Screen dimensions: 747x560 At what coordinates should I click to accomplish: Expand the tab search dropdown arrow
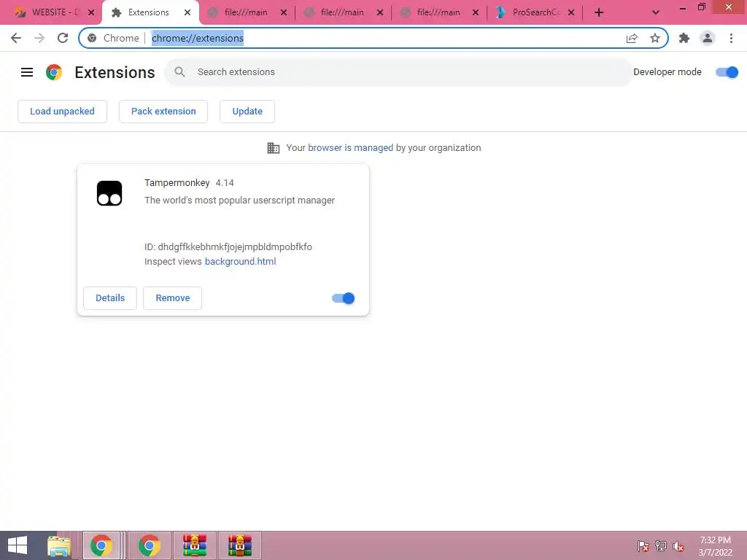(x=656, y=12)
